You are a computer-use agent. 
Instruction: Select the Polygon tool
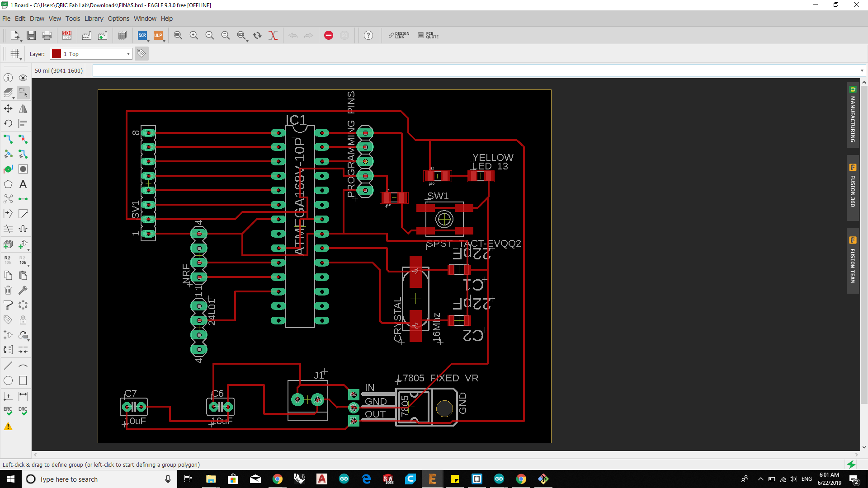8,184
